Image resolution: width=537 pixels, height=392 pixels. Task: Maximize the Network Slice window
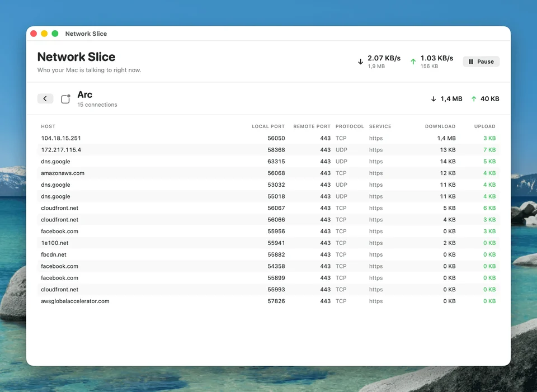click(55, 34)
